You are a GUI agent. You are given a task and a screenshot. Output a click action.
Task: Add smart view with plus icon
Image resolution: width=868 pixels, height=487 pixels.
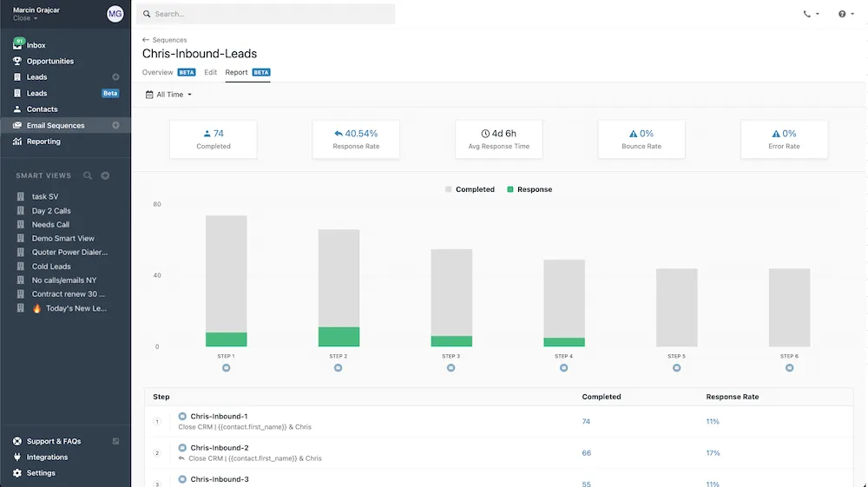pyautogui.click(x=105, y=175)
